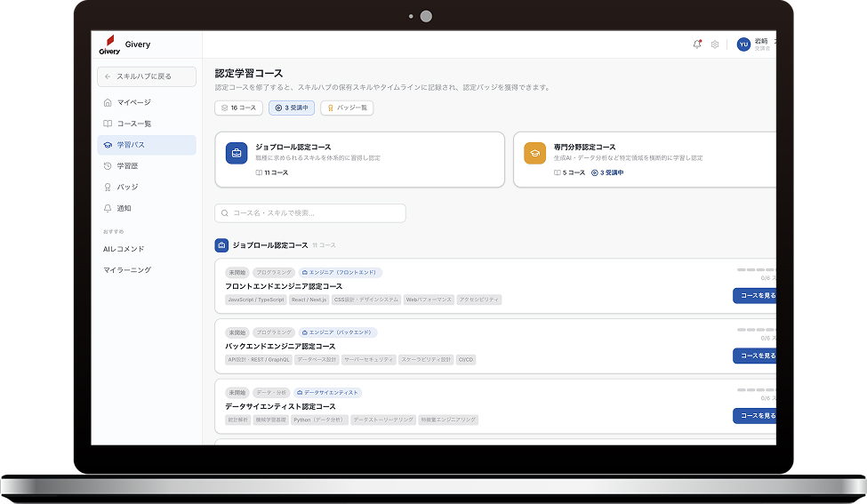Click the notification bell icon in header
This screenshot has height=504, width=867.
coord(697,44)
